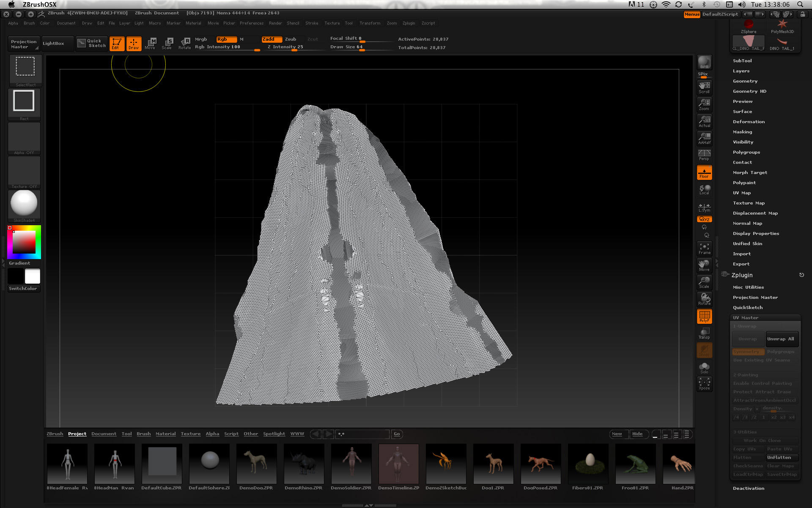This screenshot has height=508, width=812.
Task: Switch to LightBox Tool tab
Action: pyautogui.click(x=126, y=434)
